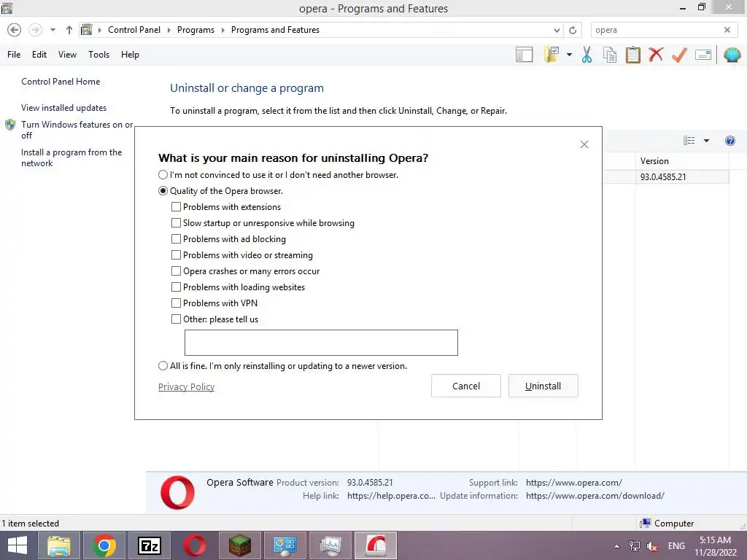Image resolution: width=747 pixels, height=560 pixels.
Task: Expand the view options dropdown arrow
Action: pyautogui.click(x=706, y=141)
